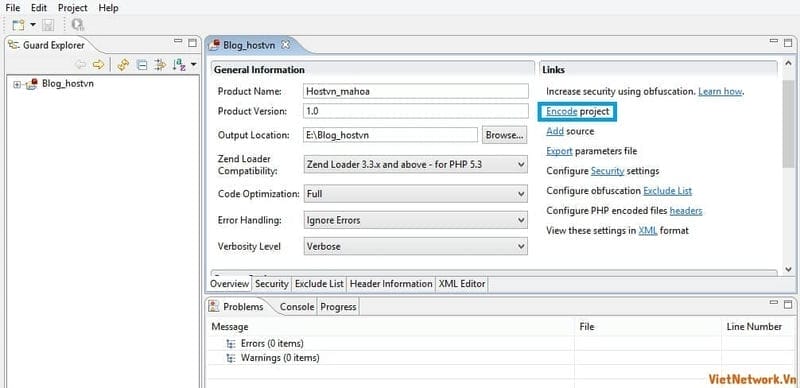The height and width of the screenshot is (388, 800).
Task: Click the filter arrows icon in Guard Explorer
Action: coord(160,64)
